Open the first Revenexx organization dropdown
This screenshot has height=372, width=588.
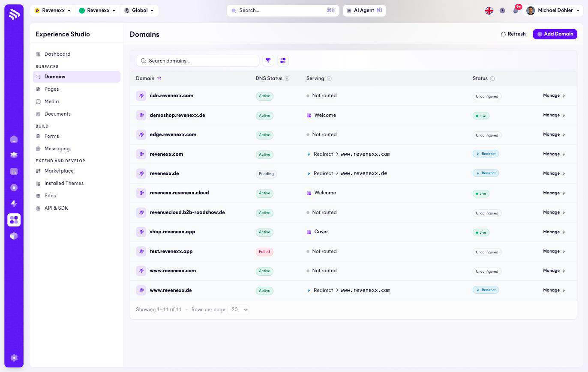[x=52, y=10]
